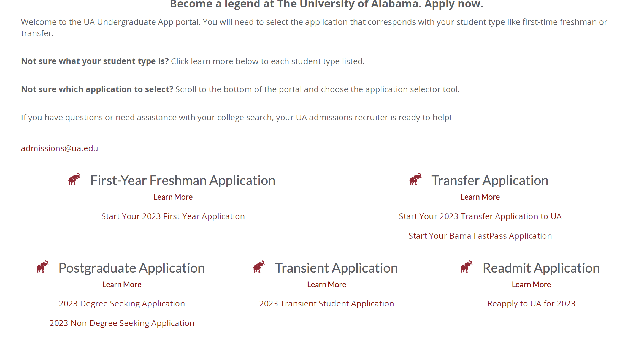Select 2023 Non-Degree Seeking Application
Screen dimensions: 644x337
click(122, 323)
